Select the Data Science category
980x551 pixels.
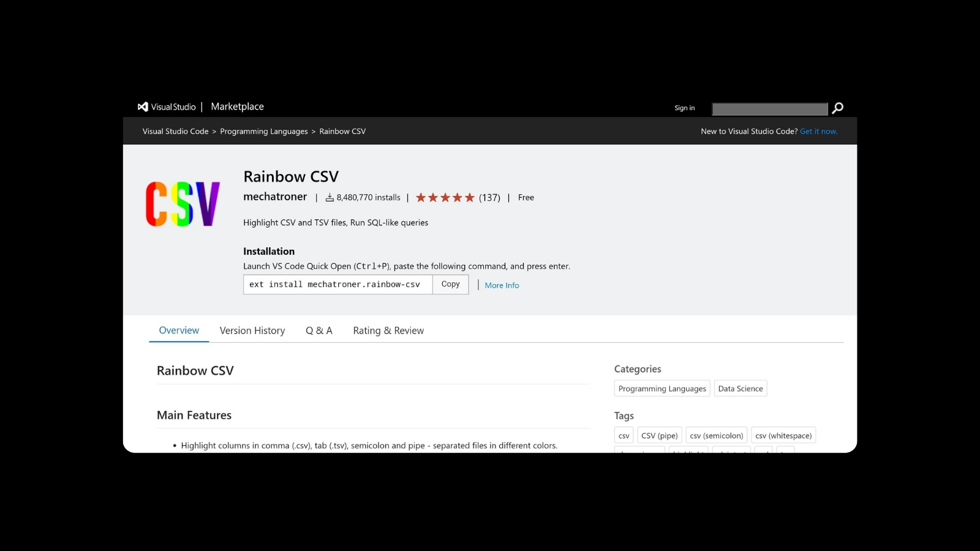pos(741,388)
